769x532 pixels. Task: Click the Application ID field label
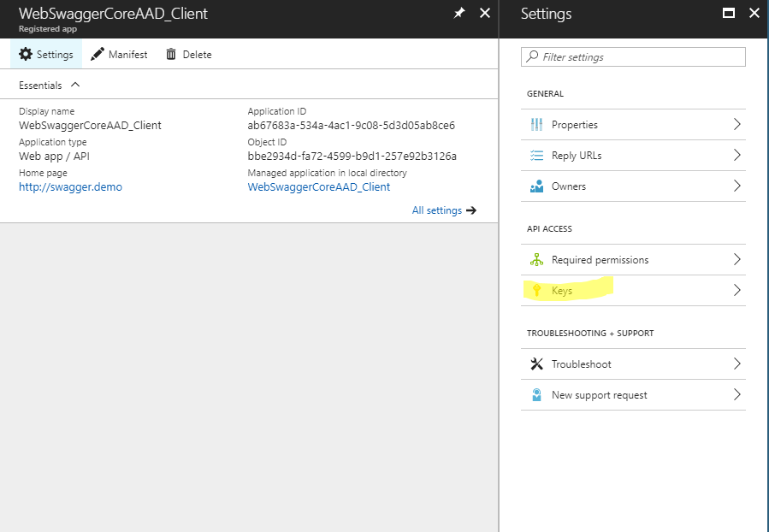[277, 111]
